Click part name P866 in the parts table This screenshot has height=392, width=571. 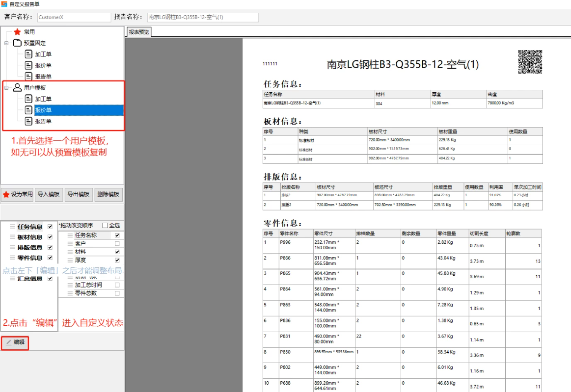(x=285, y=258)
